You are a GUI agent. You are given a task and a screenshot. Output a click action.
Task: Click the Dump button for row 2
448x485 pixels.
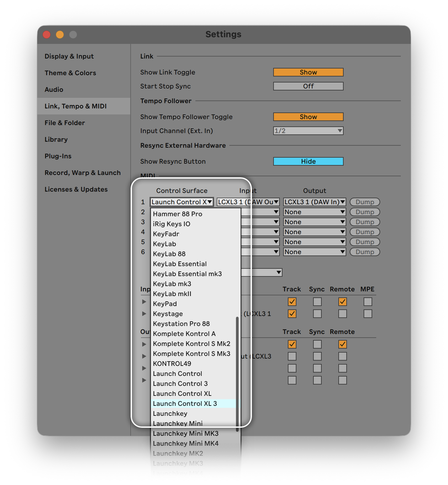tap(365, 212)
